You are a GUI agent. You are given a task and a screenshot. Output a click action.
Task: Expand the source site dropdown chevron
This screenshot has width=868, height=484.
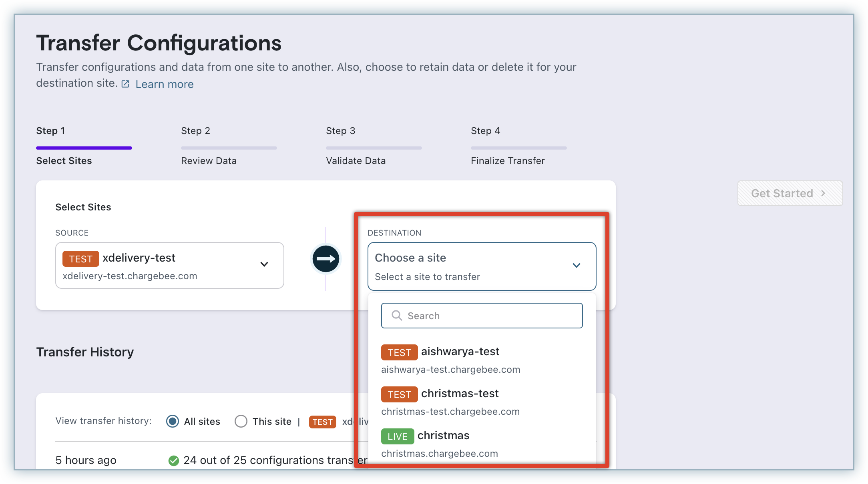[264, 264]
